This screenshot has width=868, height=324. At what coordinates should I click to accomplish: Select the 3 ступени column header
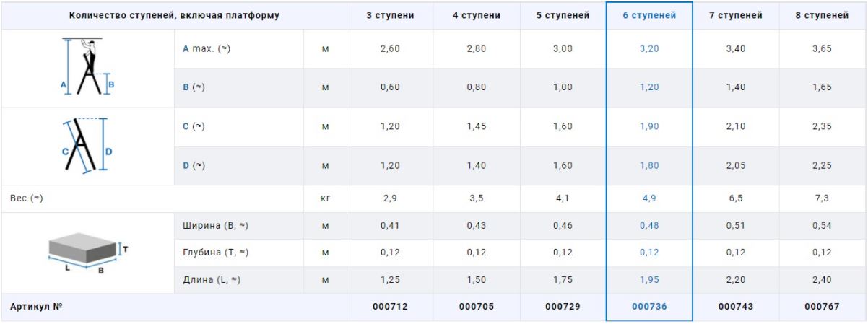(390, 15)
